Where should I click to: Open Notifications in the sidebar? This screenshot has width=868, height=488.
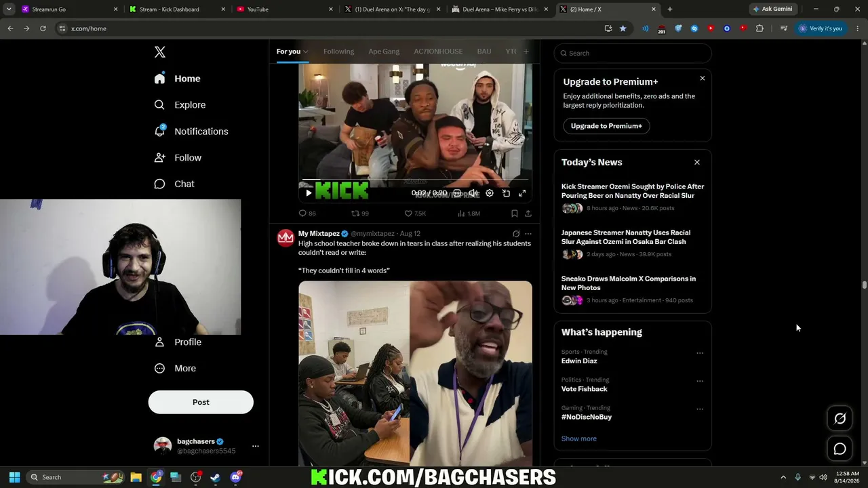191,131
